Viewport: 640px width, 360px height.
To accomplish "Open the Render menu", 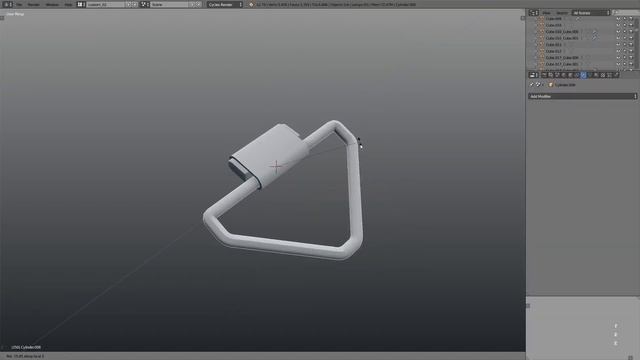I will [x=33, y=4].
